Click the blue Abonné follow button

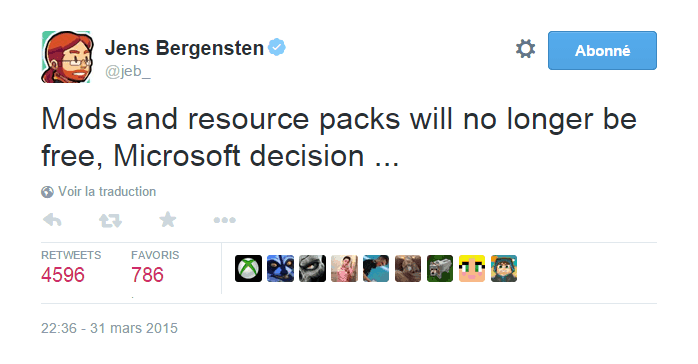[x=602, y=50]
